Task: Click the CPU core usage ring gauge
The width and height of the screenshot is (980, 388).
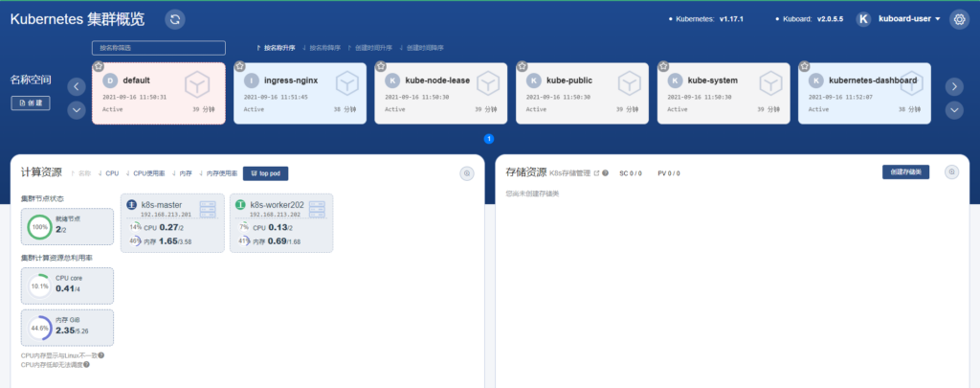Action: (40, 285)
